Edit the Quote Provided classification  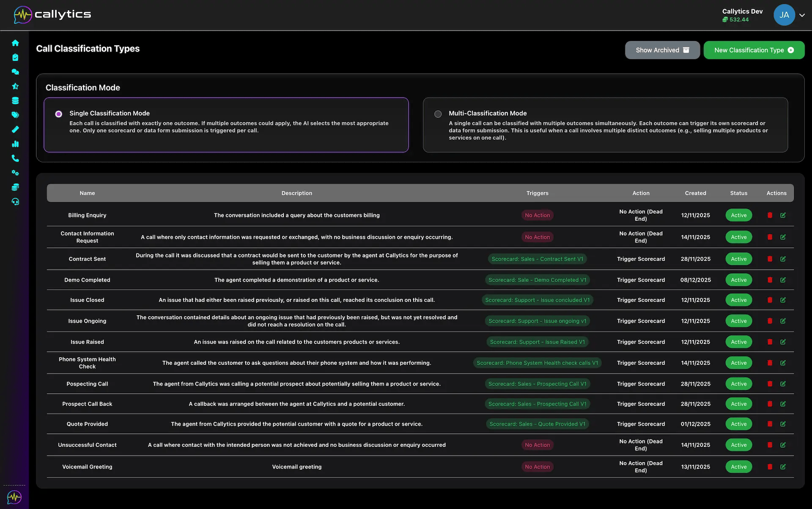[x=783, y=424]
